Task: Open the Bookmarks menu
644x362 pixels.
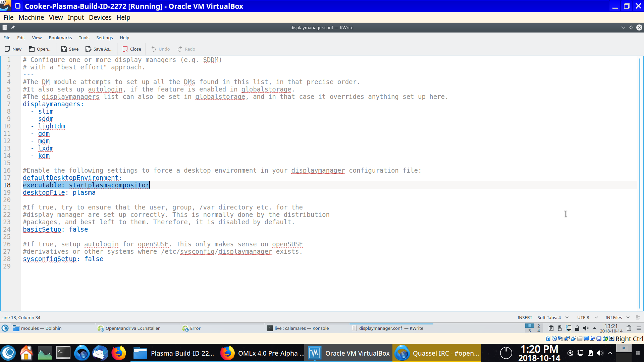Action: pos(60,38)
